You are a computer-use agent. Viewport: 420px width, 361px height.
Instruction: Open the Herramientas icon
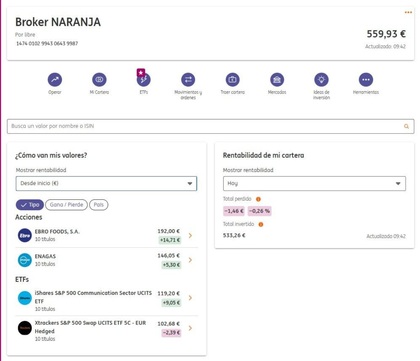pyautogui.click(x=366, y=80)
